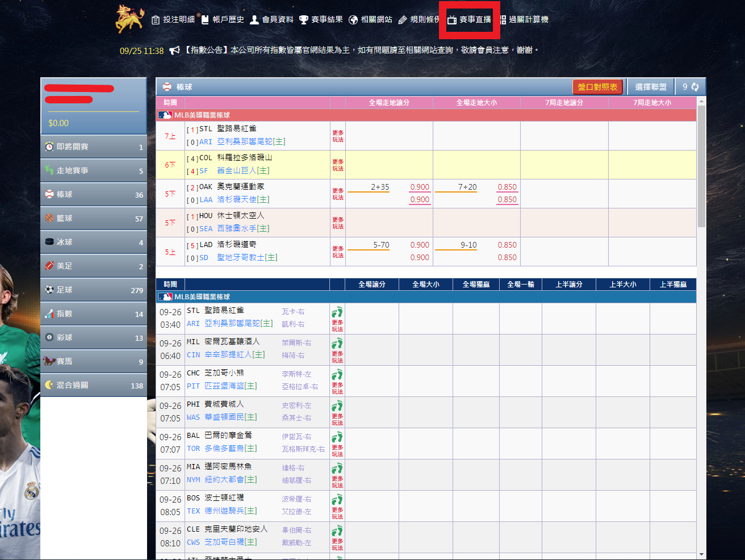Click team name SD 聖地牙哥教士
The image size is (745, 560).
(x=238, y=258)
